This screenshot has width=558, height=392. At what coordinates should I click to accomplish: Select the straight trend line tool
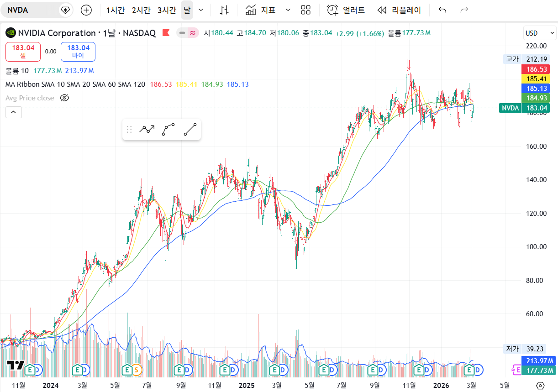coord(190,130)
